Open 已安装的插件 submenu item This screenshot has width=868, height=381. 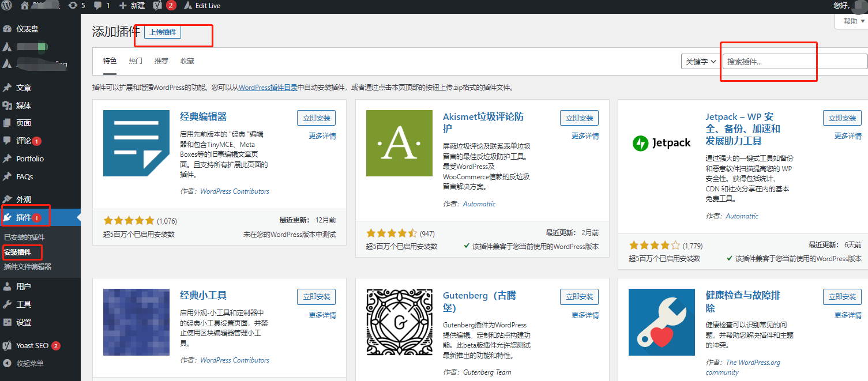click(24, 237)
